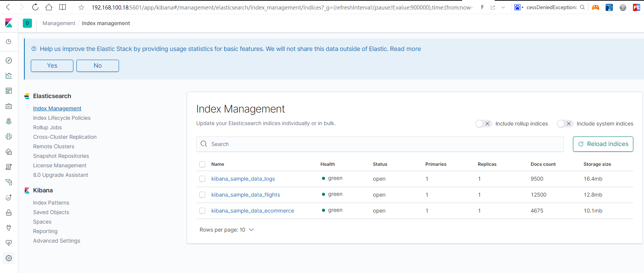Open Maps from the sidebar icon
Screen dimensions: 644x273
pos(9,121)
